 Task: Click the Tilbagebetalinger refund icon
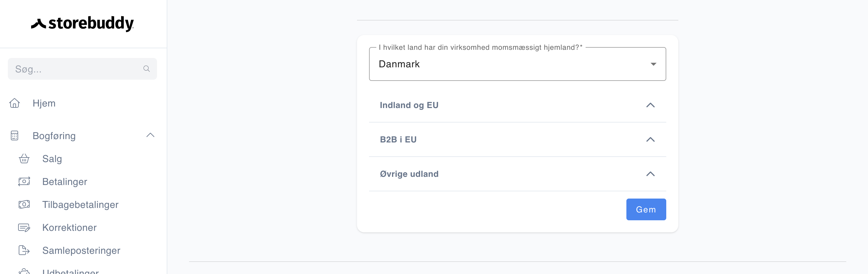[24, 204]
